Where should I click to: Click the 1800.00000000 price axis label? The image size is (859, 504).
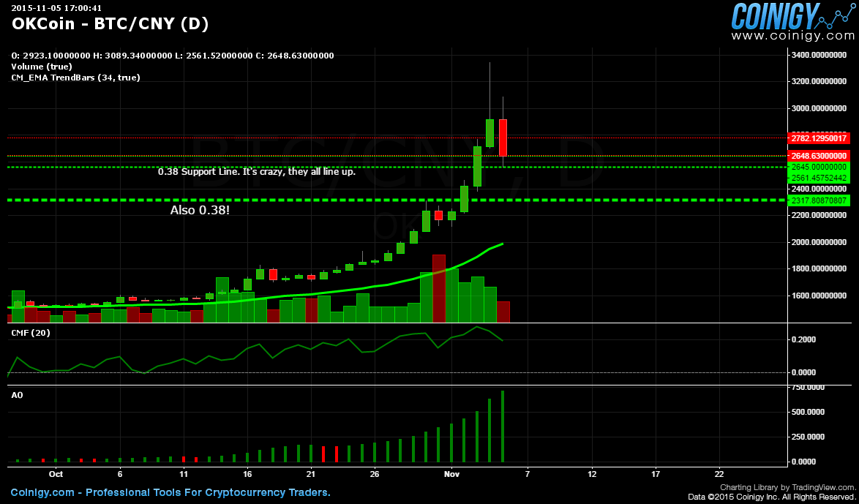pyautogui.click(x=818, y=269)
